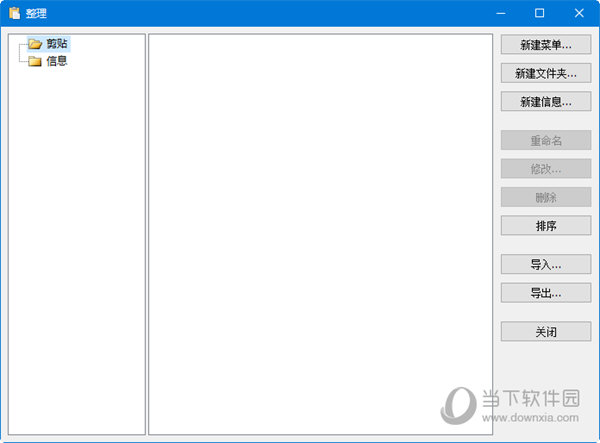Click the 排序 button
The height and width of the screenshot is (443, 600).
(x=546, y=225)
